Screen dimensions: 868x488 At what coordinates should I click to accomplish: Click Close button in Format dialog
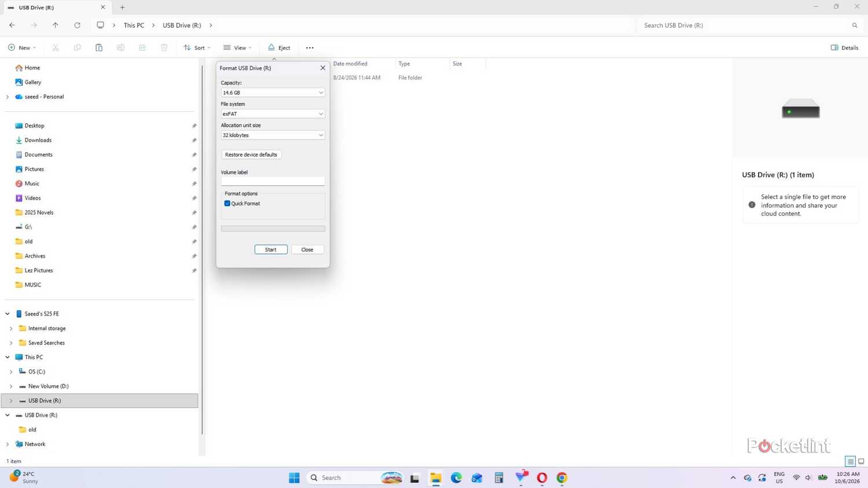point(307,249)
